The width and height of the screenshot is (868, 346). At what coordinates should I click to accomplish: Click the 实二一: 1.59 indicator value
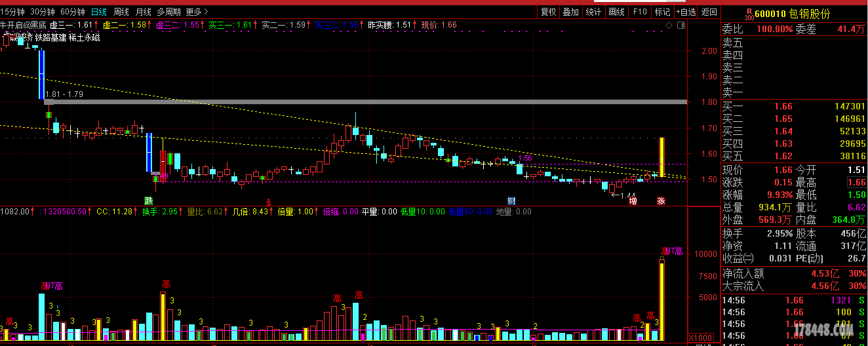pos(284,25)
